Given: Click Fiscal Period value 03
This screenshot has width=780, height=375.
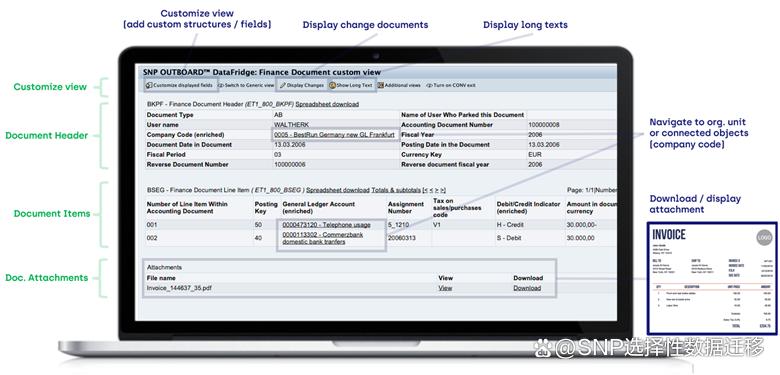Looking at the screenshot, I should pyautogui.click(x=278, y=155).
